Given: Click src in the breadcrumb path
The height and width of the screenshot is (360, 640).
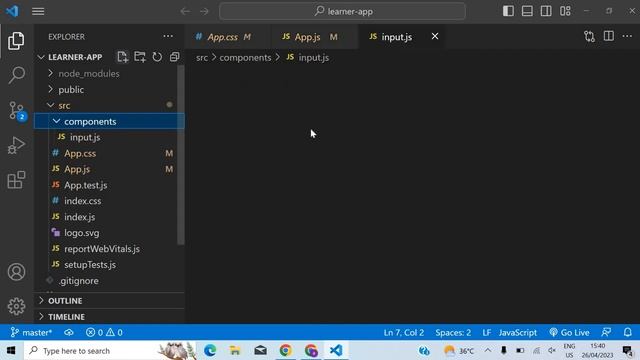Looking at the screenshot, I should [x=202, y=58].
